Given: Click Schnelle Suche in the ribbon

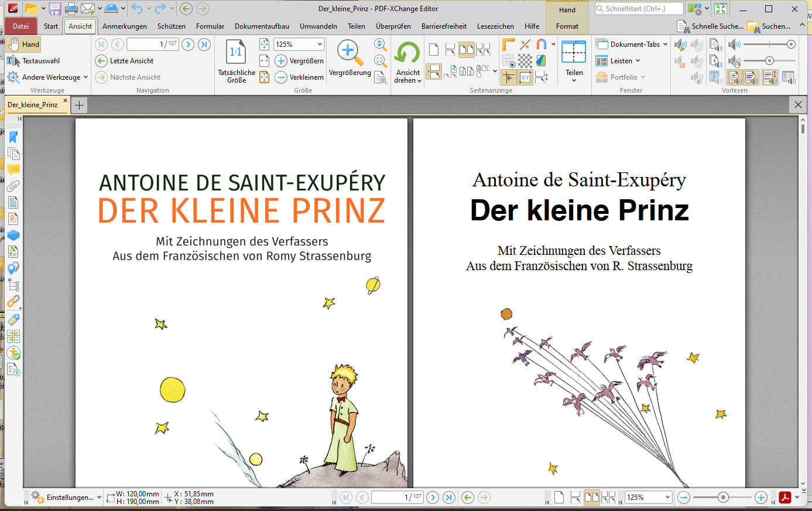Looking at the screenshot, I should [x=710, y=26].
